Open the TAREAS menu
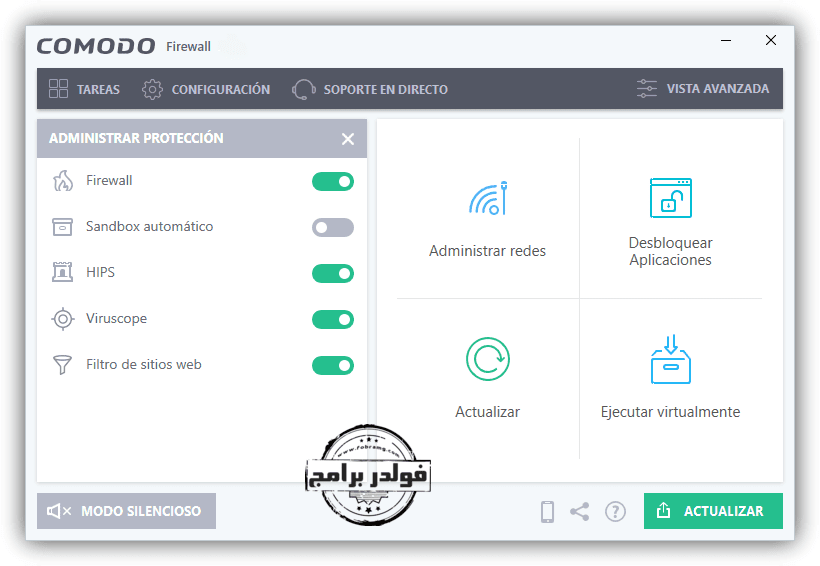 (x=98, y=89)
